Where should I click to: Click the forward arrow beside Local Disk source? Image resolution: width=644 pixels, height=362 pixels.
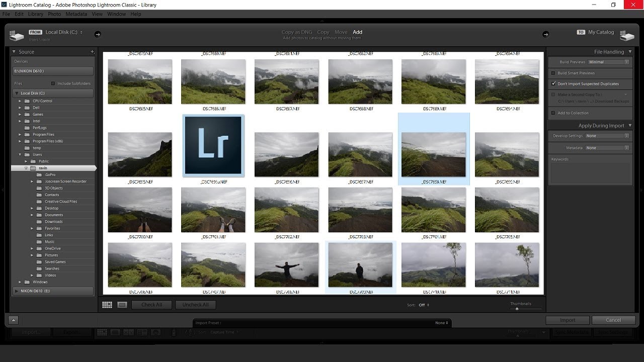pyautogui.click(x=98, y=34)
